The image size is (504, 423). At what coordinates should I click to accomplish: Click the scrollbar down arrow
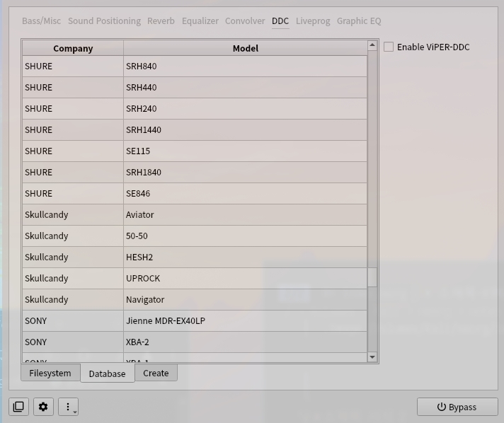[x=372, y=357]
